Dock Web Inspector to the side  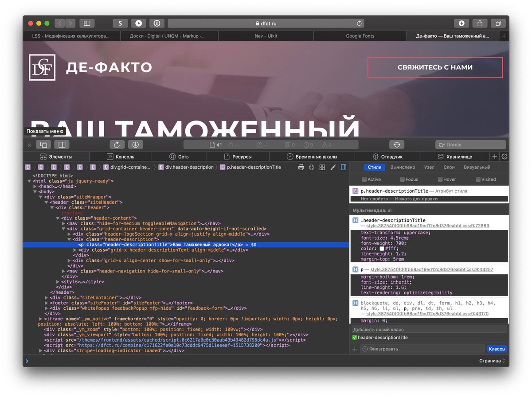[62, 144]
